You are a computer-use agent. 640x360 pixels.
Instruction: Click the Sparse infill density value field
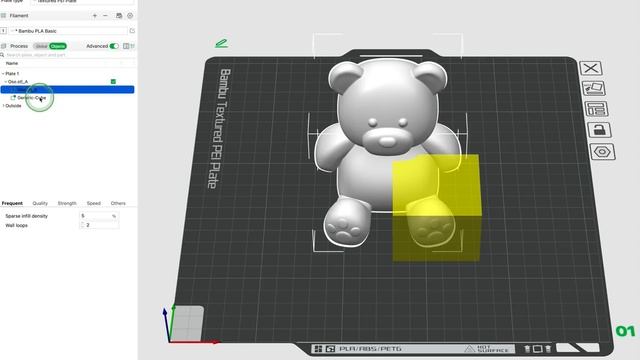[x=99, y=216]
